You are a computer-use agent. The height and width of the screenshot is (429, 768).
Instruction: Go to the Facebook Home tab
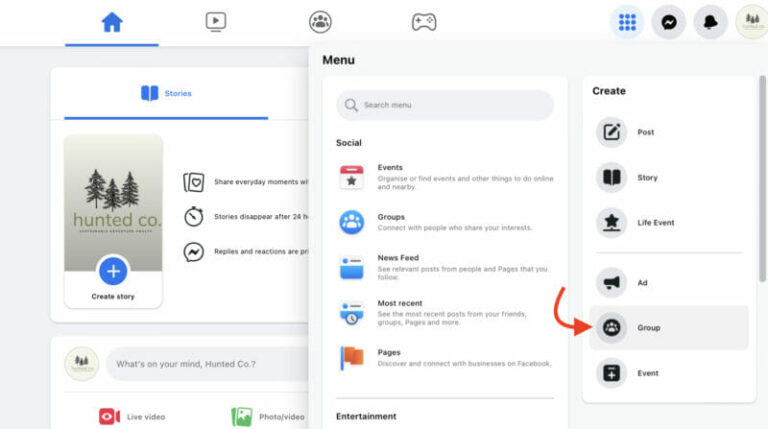coord(112,22)
